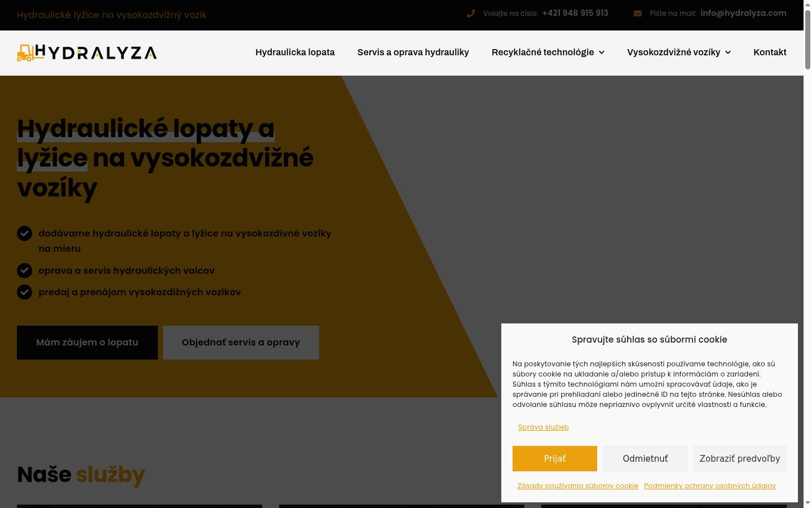This screenshot has width=812, height=508.
Task: Click the Hydralyza forklift logo
Action: coord(87,52)
